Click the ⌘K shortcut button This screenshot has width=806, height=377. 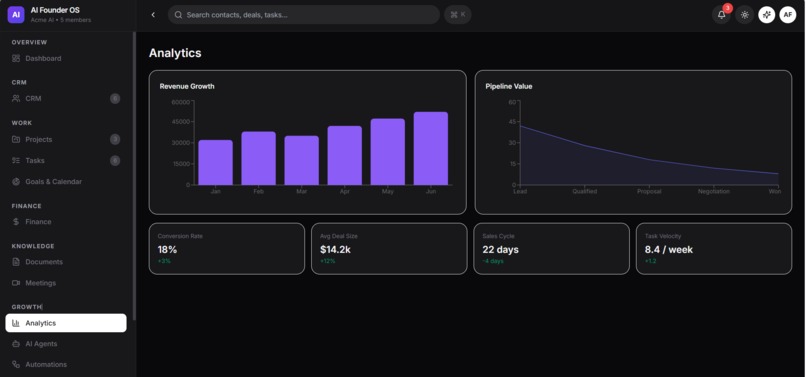[x=457, y=15]
